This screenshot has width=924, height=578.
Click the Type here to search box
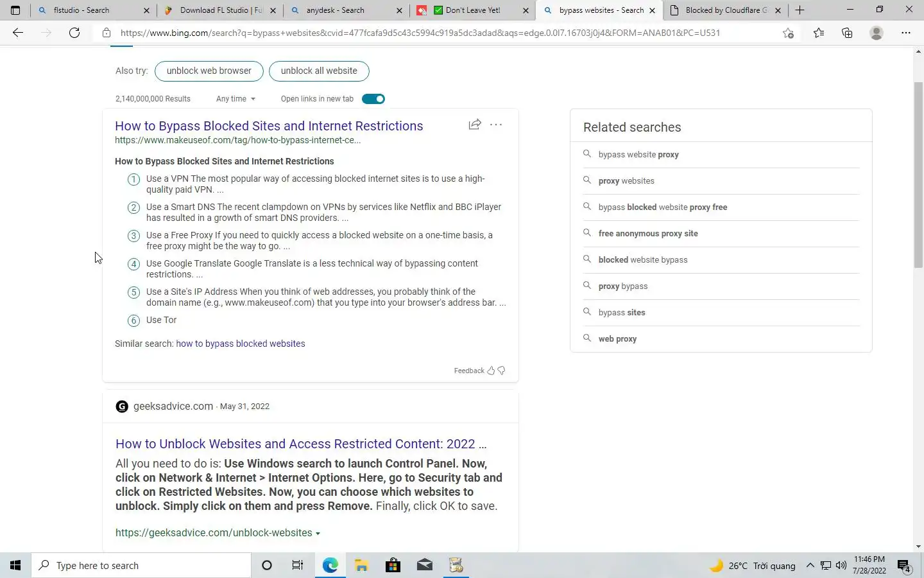[x=141, y=565]
